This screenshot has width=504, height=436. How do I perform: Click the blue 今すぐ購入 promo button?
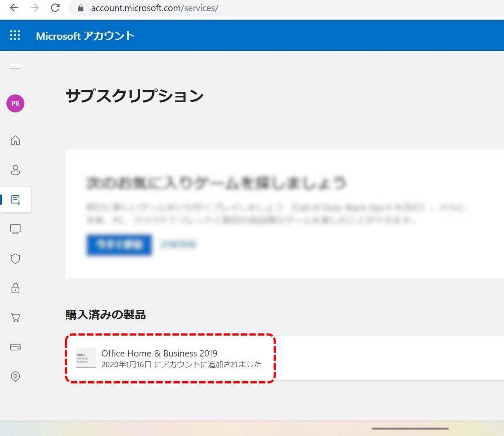(x=119, y=244)
